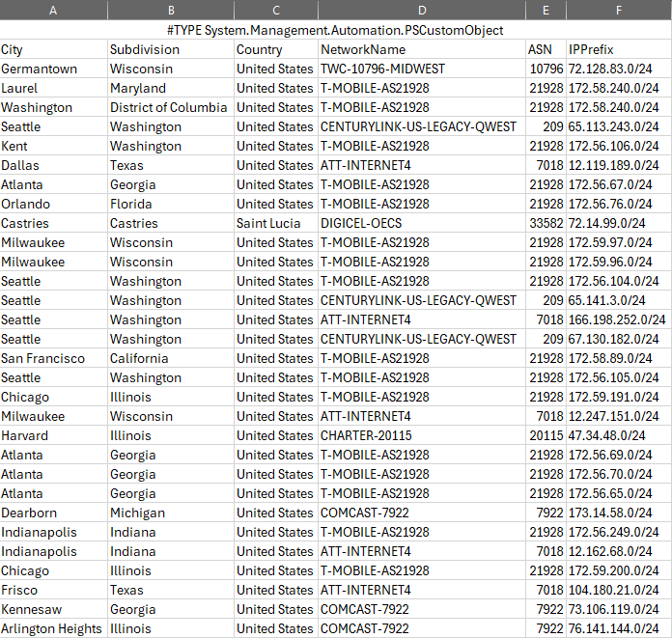This screenshot has height=638, width=672.
Task: Click IP prefix 65.141.3.0/24
Action: pos(619,300)
